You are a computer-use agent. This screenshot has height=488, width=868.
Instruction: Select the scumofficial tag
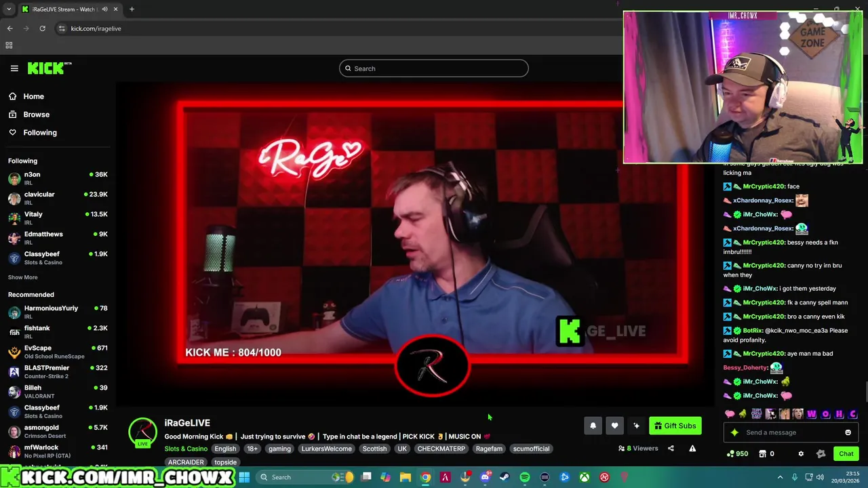[531, 449]
